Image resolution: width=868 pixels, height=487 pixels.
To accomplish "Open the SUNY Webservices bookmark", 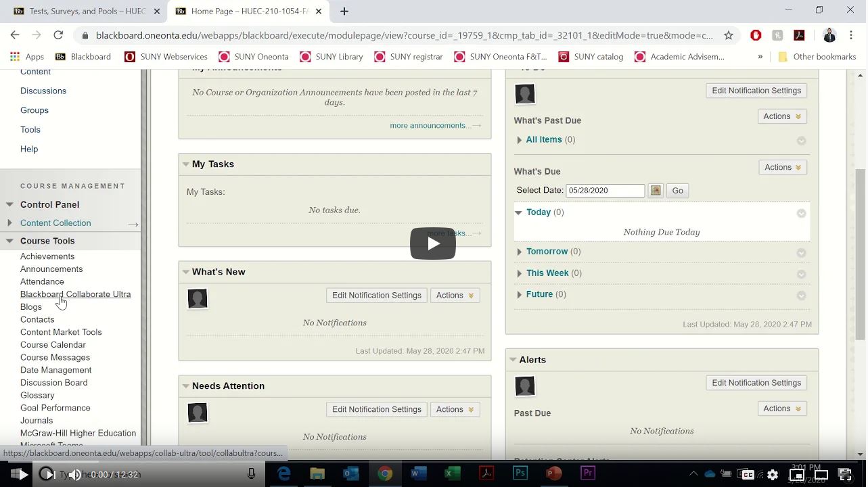I will (166, 57).
